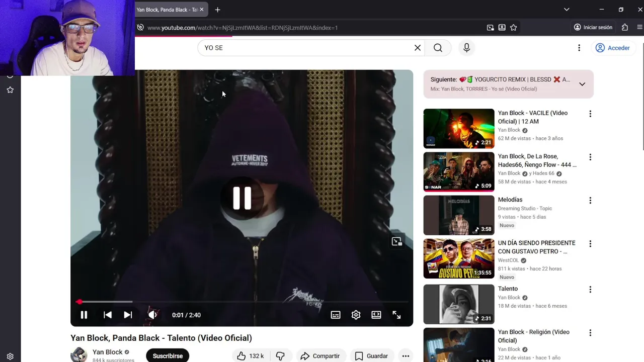Open the miniplayer icon on the video
The height and width of the screenshot is (362, 644).
tap(397, 242)
